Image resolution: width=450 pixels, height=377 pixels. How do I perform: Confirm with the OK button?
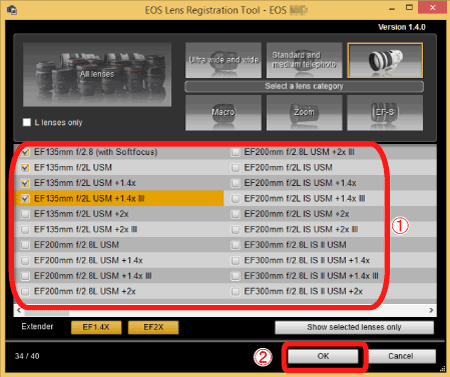pyautogui.click(x=323, y=356)
